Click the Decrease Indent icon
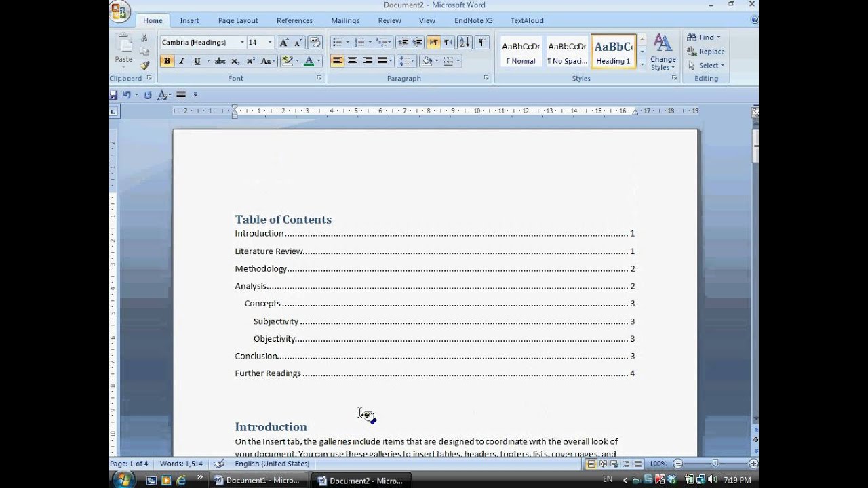 coord(403,42)
